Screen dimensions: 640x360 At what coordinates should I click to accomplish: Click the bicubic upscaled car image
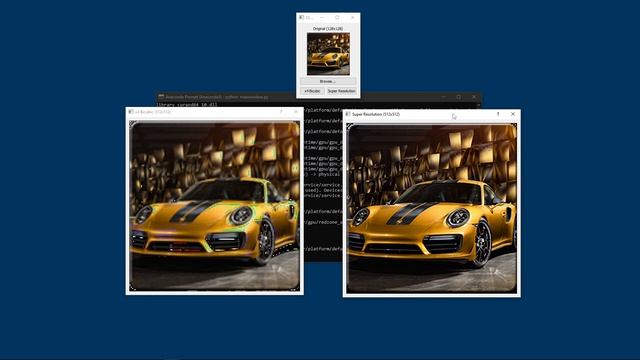coord(215,206)
